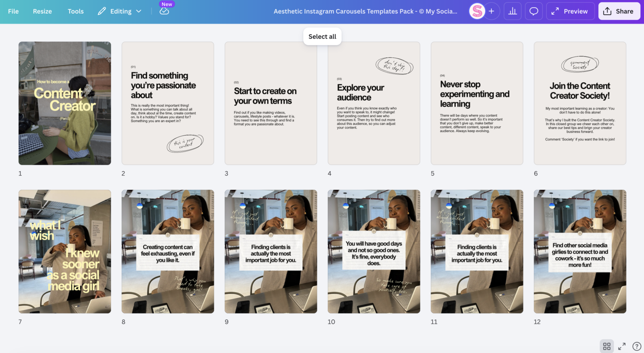Screen dimensions: 644x353
Task: Click the Share button
Action: tap(619, 11)
